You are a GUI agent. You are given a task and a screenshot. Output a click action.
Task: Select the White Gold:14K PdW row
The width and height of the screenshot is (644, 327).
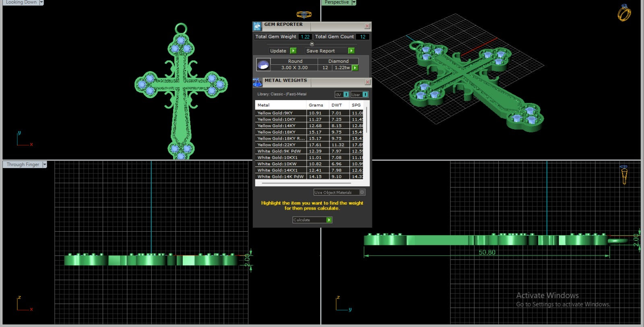coord(309,177)
